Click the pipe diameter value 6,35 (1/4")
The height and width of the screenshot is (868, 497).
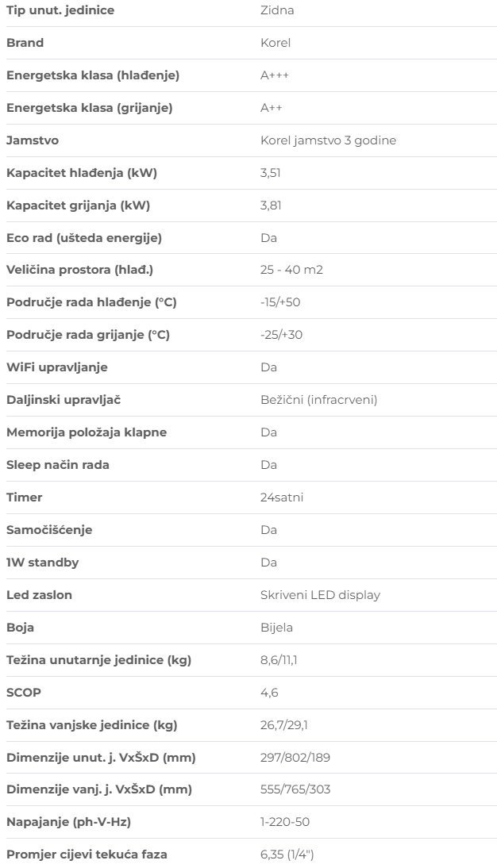coord(291,855)
